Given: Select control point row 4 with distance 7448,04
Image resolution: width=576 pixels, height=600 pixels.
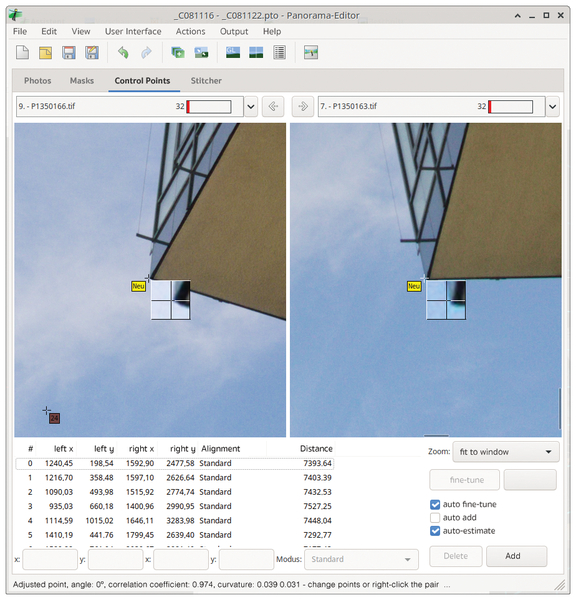Looking at the screenshot, I should pyautogui.click(x=175, y=521).
